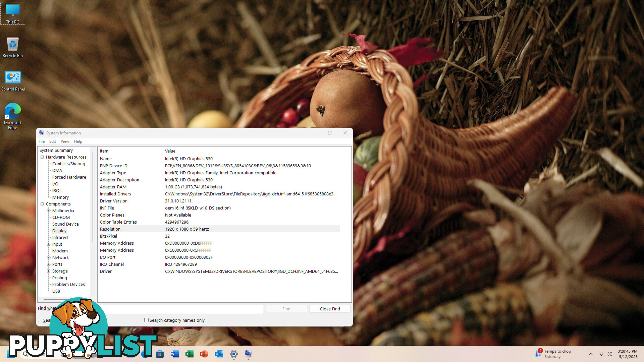Show hidden tray icons chevron
The width and height of the screenshot is (644, 362).
pyautogui.click(x=591, y=354)
